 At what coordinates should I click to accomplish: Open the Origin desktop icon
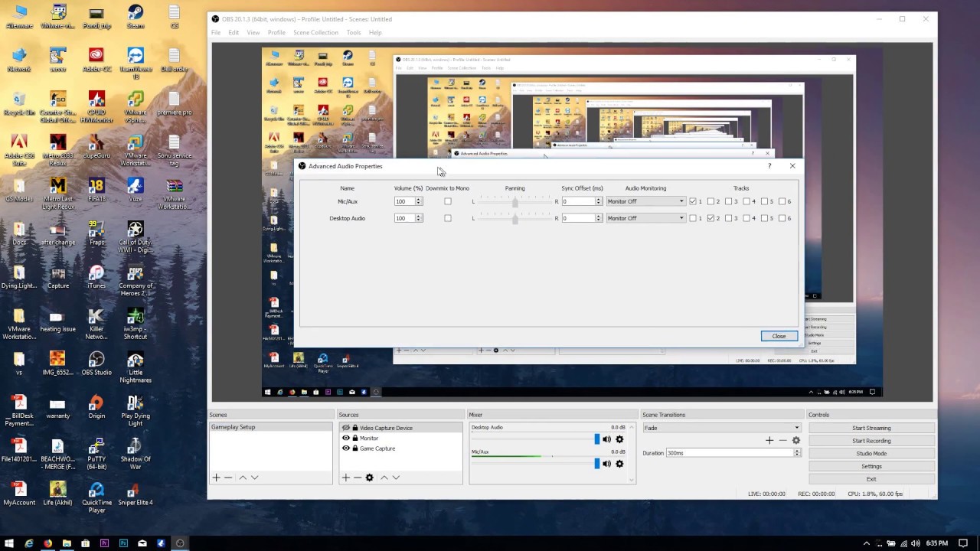point(96,407)
